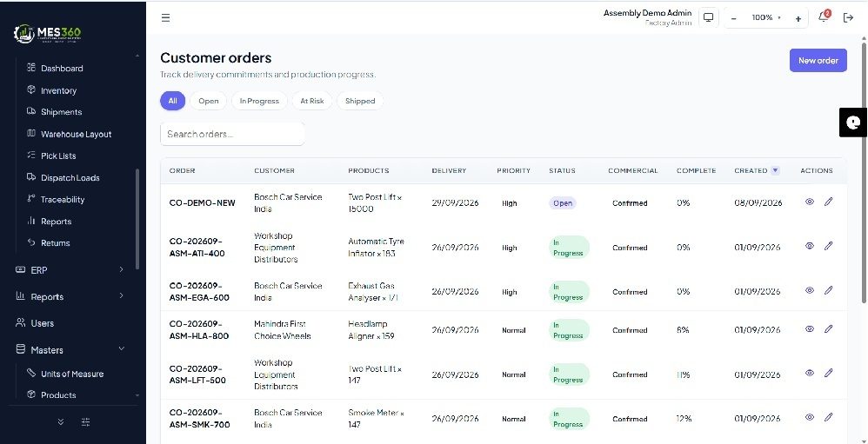Open Dispatch Loads page
Image resolution: width=868 pixels, height=444 pixels.
(x=70, y=178)
